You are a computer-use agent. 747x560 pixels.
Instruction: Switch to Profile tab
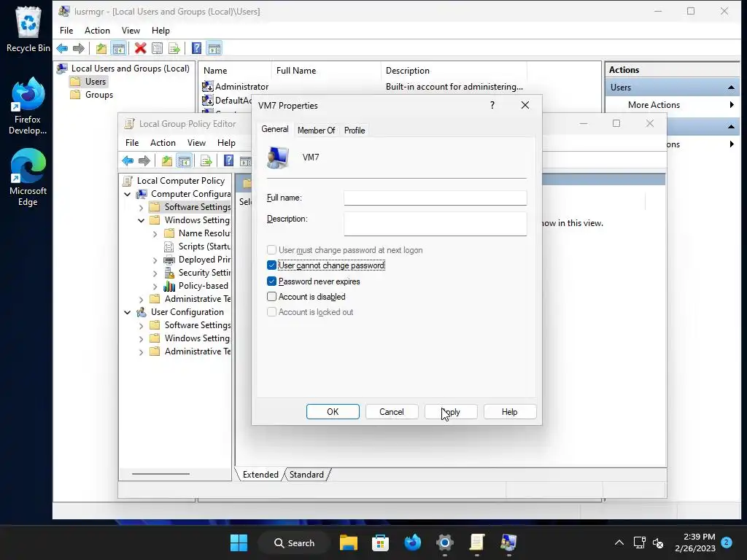[x=355, y=131]
